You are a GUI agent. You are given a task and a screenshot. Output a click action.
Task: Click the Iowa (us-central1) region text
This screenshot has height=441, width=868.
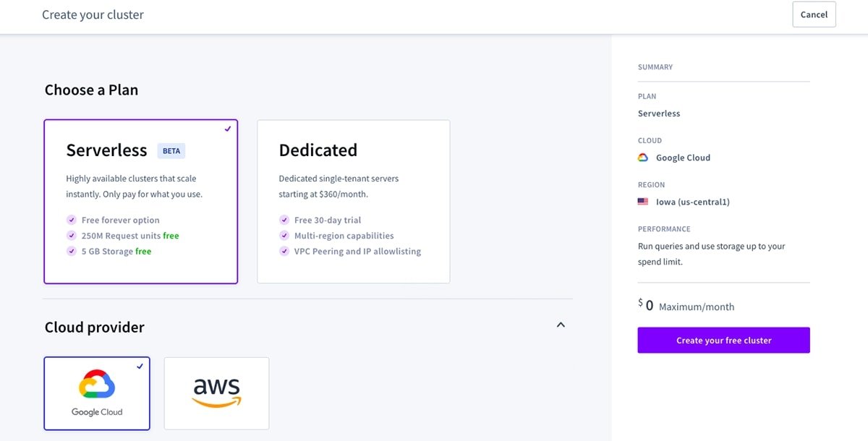pos(692,202)
